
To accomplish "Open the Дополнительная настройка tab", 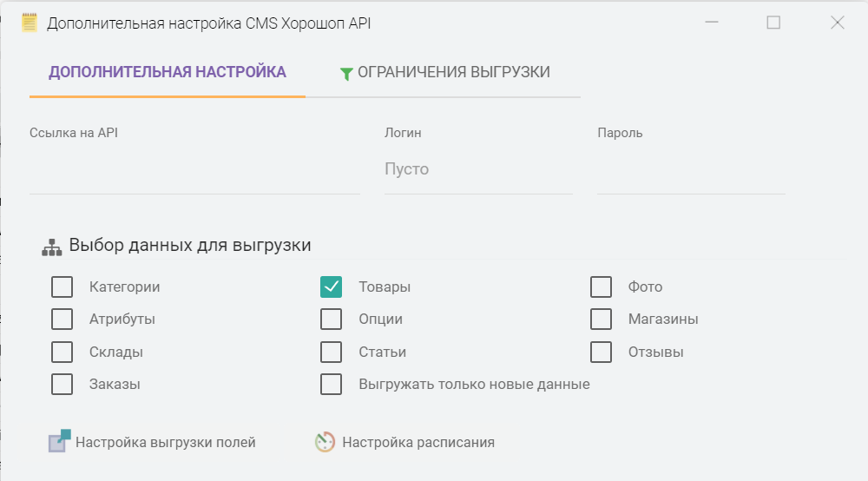I will coord(168,72).
